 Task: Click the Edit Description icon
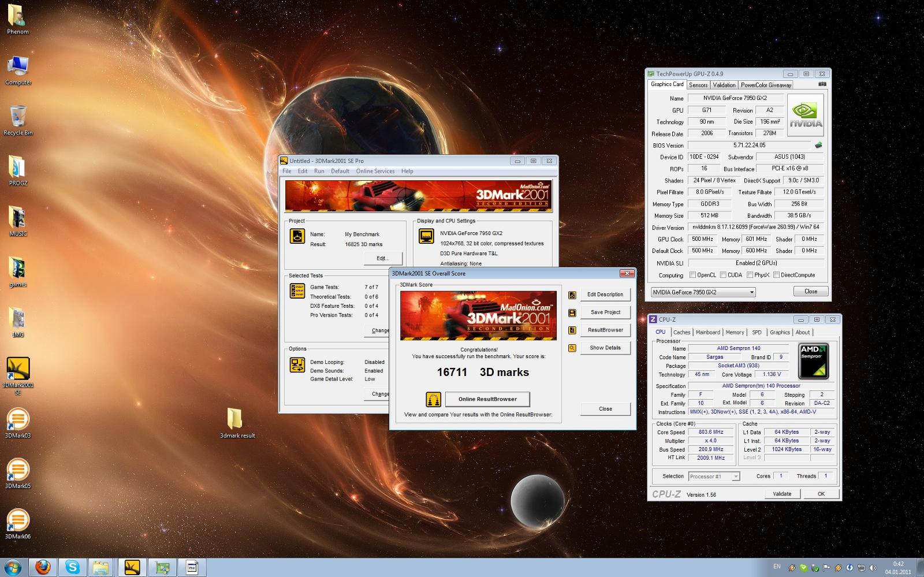coord(572,295)
